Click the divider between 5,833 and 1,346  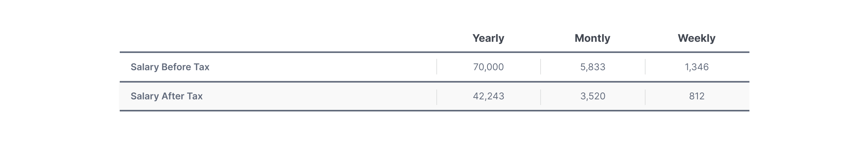click(x=645, y=67)
